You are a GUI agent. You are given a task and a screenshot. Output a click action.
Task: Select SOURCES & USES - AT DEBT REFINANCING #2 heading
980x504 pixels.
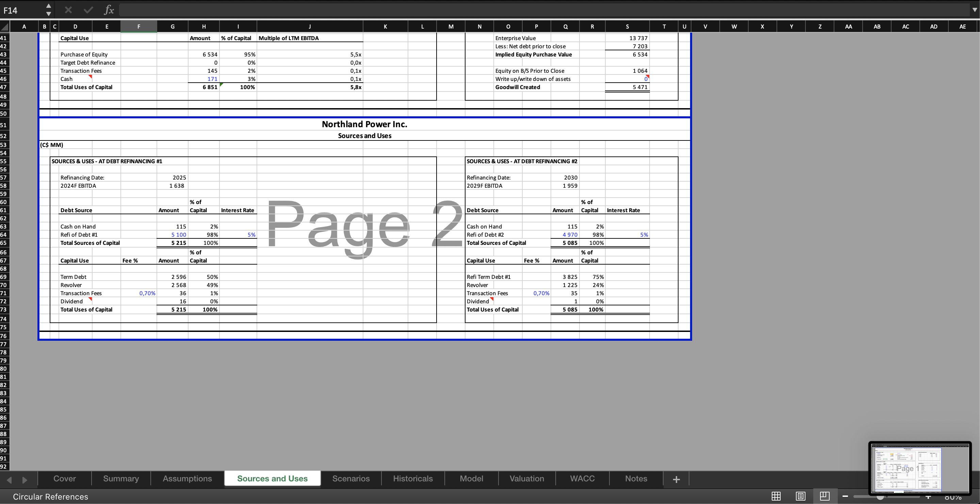click(522, 161)
